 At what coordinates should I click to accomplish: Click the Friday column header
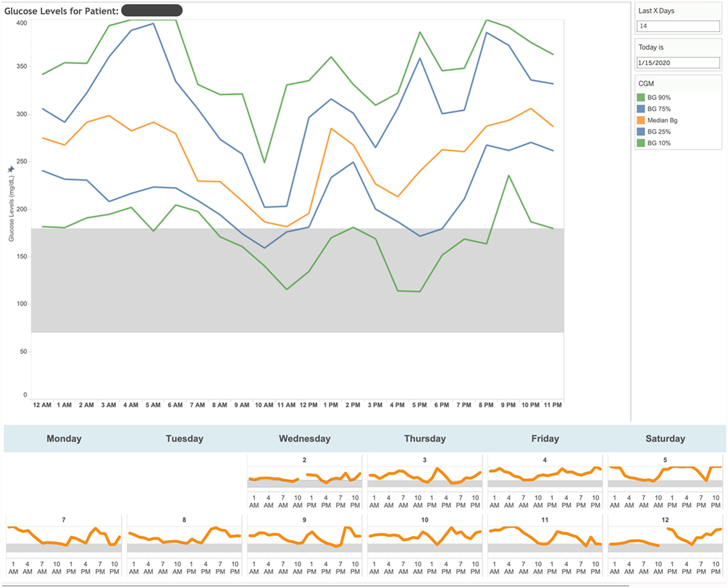coord(545,439)
